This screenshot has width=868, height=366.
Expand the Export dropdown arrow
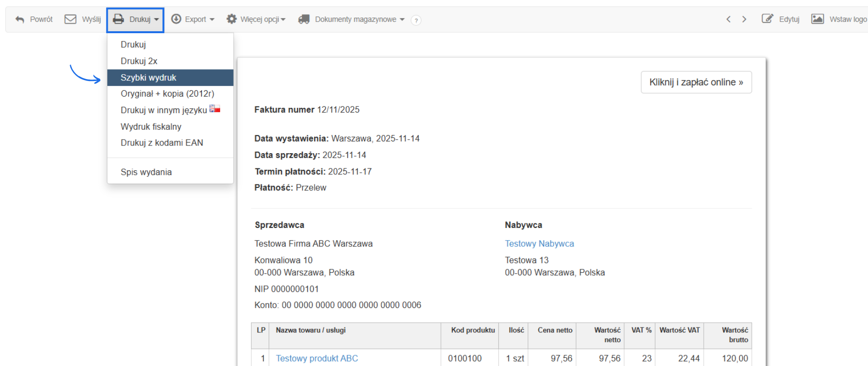click(x=212, y=20)
